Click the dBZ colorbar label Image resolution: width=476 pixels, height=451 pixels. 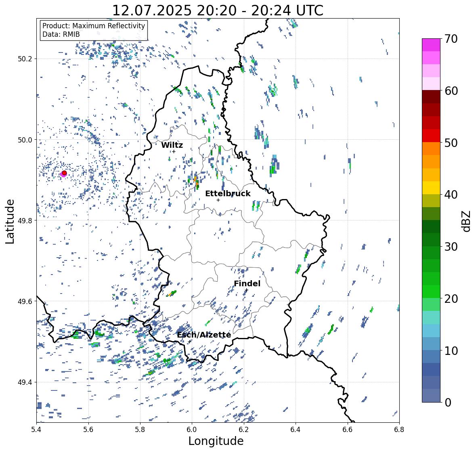point(467,221)
